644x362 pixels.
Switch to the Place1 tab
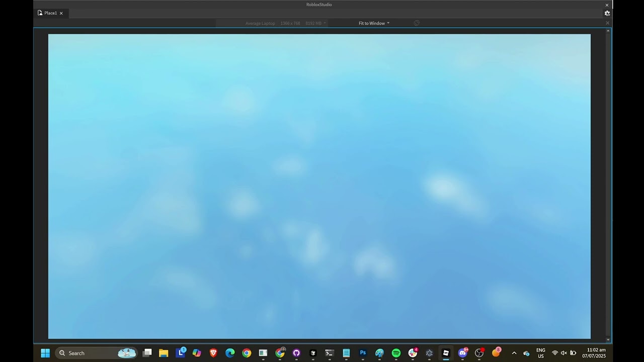point(50,13)
